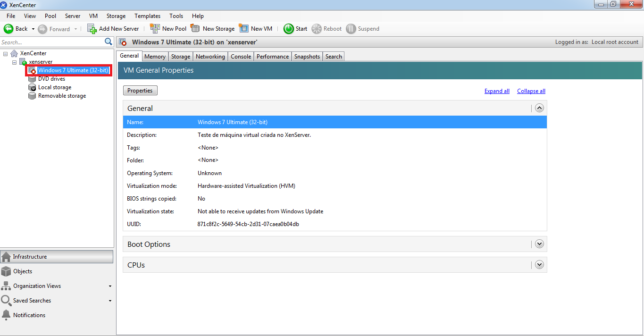Start the VM with the green power icon

288,29
